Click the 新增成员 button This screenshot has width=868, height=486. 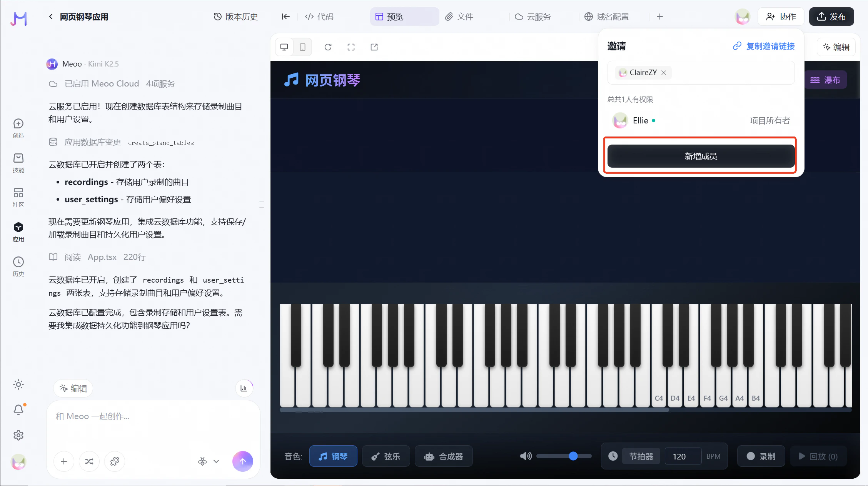click(x=701, y=156)
